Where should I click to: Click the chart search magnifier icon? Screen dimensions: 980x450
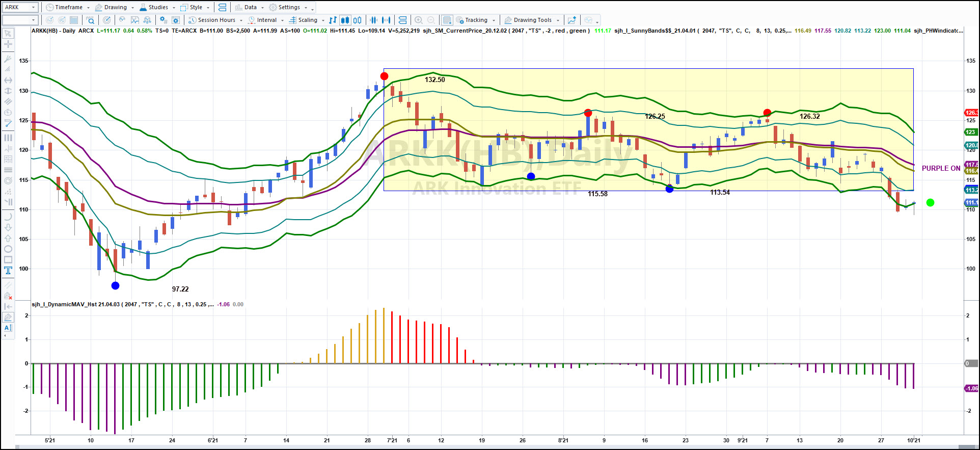[90, 20]
